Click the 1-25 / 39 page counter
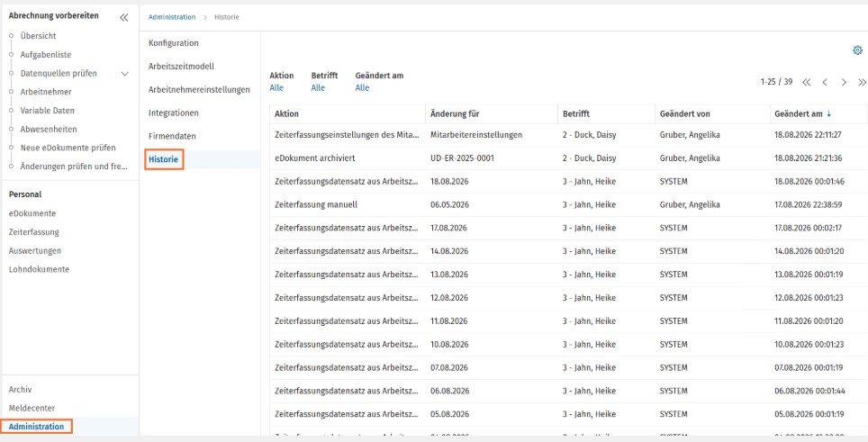 [777, 82]
